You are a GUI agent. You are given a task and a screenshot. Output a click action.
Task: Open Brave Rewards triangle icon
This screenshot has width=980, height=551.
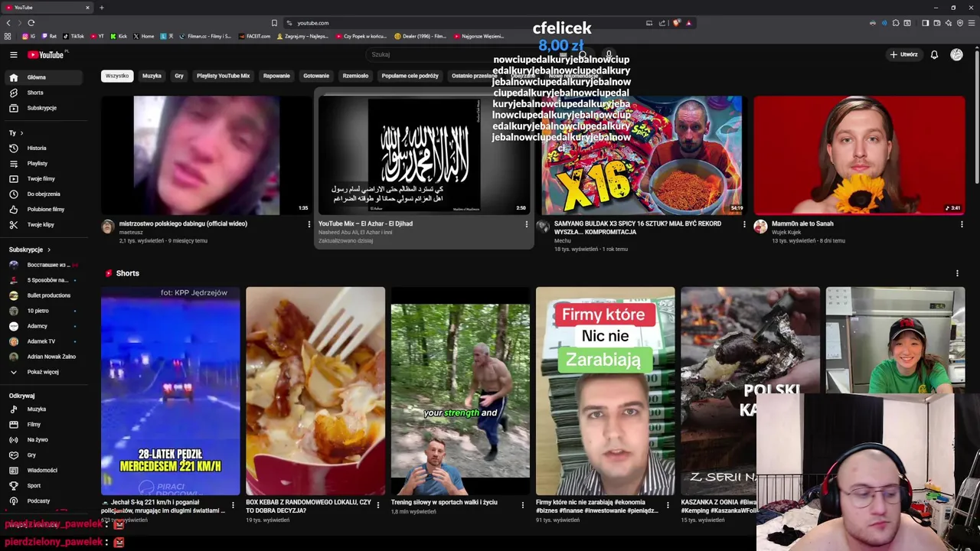[688, 23]
